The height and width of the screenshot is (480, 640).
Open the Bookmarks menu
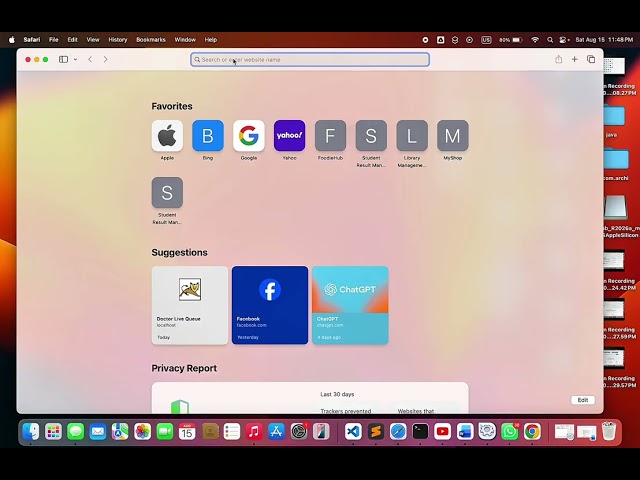[151, 40]
